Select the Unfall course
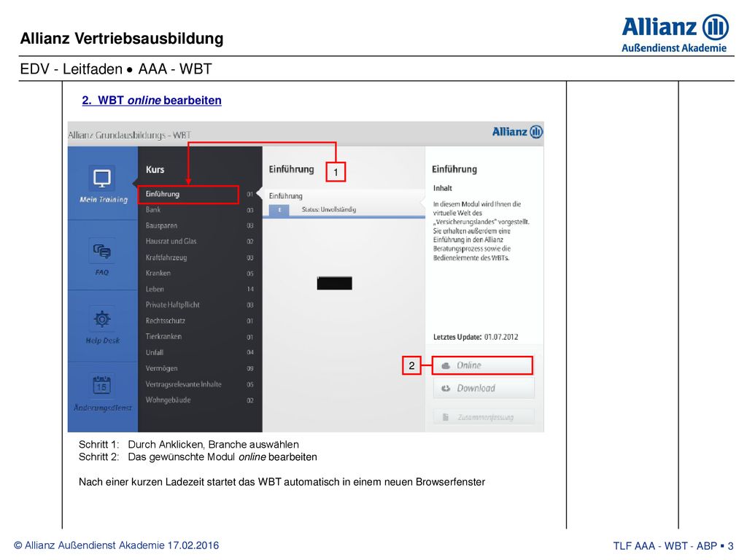 (200, 352)
